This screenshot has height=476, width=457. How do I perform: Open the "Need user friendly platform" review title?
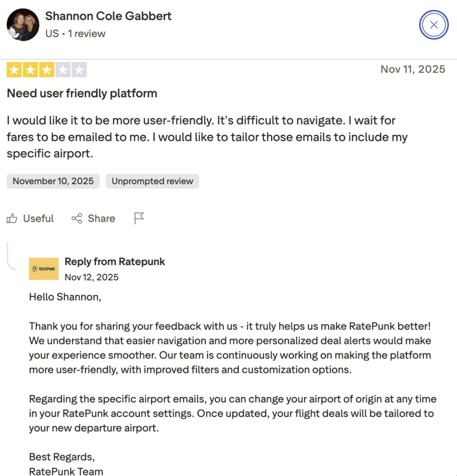coord(82,93)
